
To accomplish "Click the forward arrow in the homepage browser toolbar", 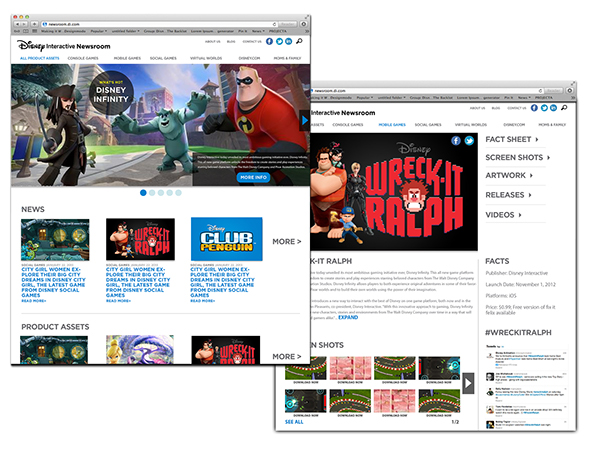I will point(24,24).
